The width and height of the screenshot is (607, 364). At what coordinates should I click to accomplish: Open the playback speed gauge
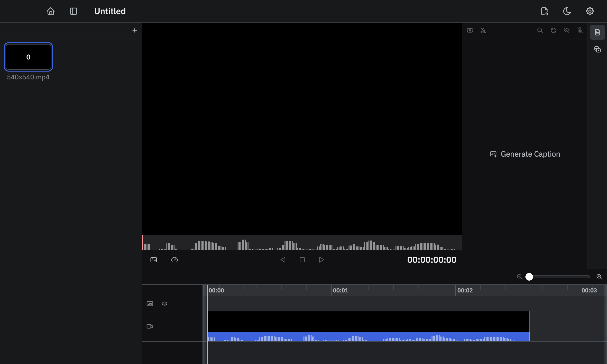[x=175, y=260]
